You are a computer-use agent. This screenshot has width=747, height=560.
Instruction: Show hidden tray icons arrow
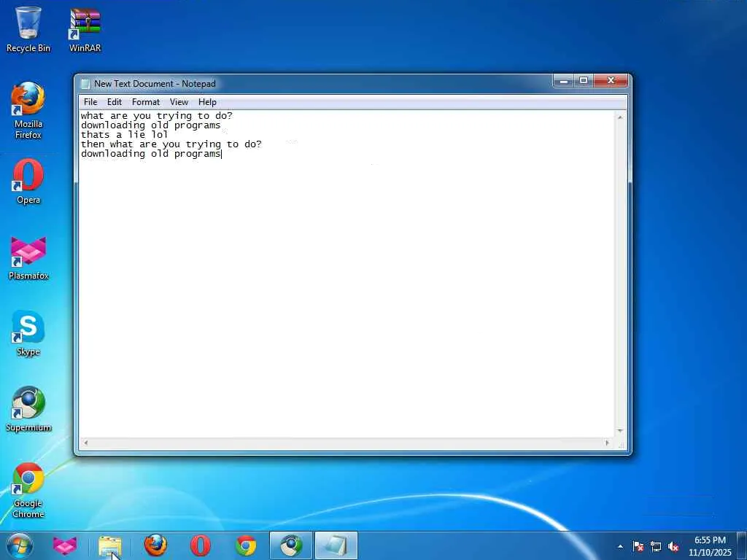click(x=620, y=547)
